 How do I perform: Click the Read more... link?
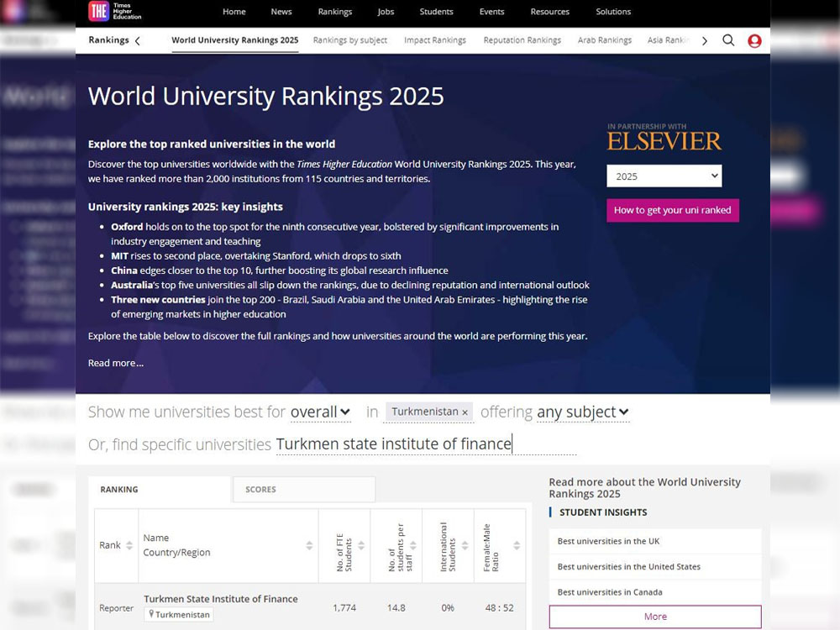tap(116, 363)
